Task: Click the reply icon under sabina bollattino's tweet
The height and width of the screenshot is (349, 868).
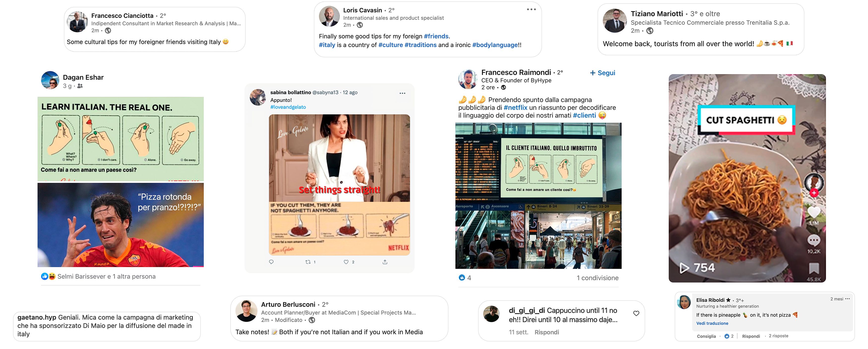Action: tap(271, 262)
